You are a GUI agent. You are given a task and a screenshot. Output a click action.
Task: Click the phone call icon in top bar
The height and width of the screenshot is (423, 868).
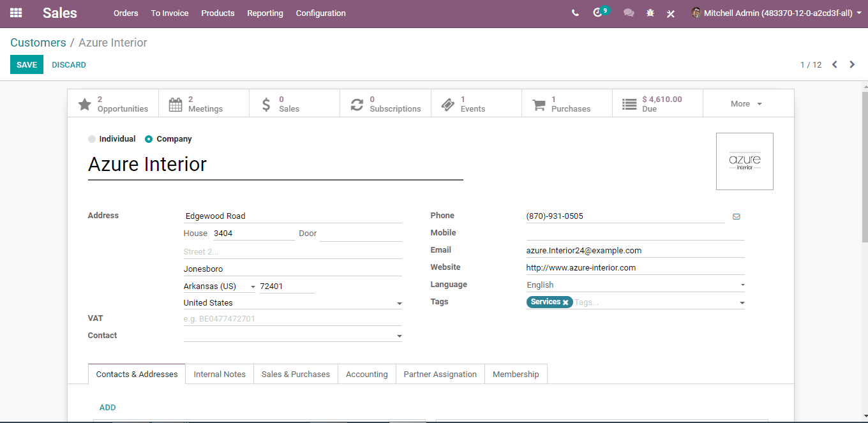[x=575, y=13]
